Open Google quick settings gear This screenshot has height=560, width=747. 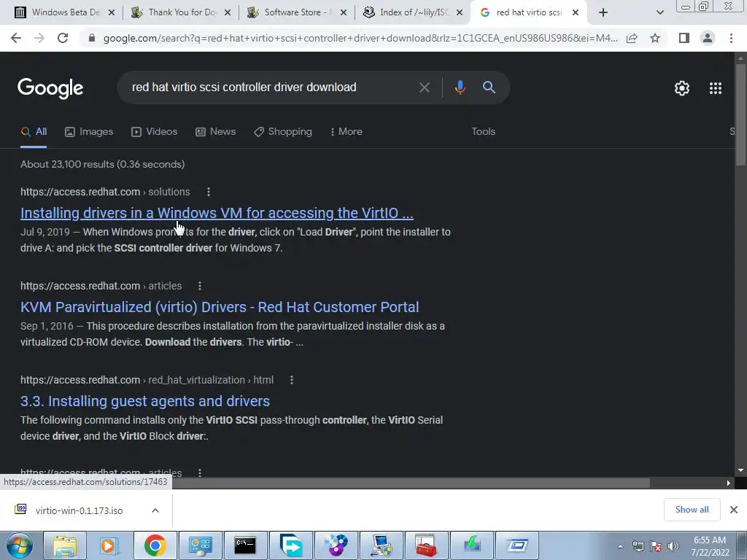pyautogui.click(x=682, y=88)
